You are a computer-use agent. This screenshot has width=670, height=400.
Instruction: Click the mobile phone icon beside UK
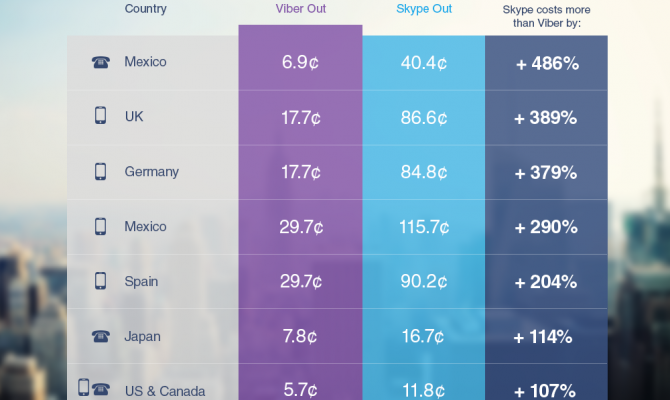click(100, 117)
